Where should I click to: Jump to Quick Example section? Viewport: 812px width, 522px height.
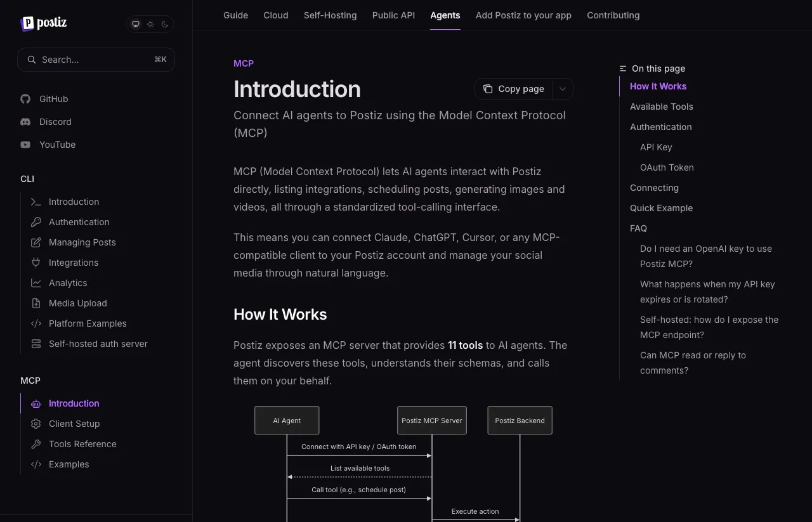tap(661, 208)
